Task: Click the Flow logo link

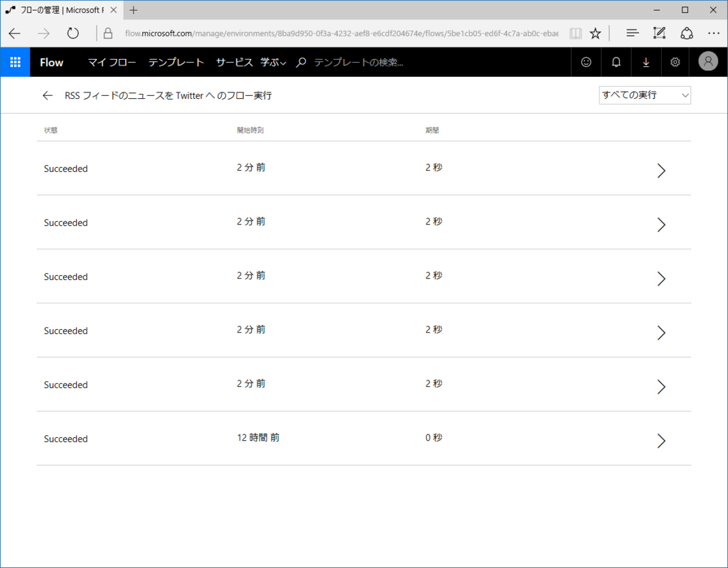Action: 51,62
